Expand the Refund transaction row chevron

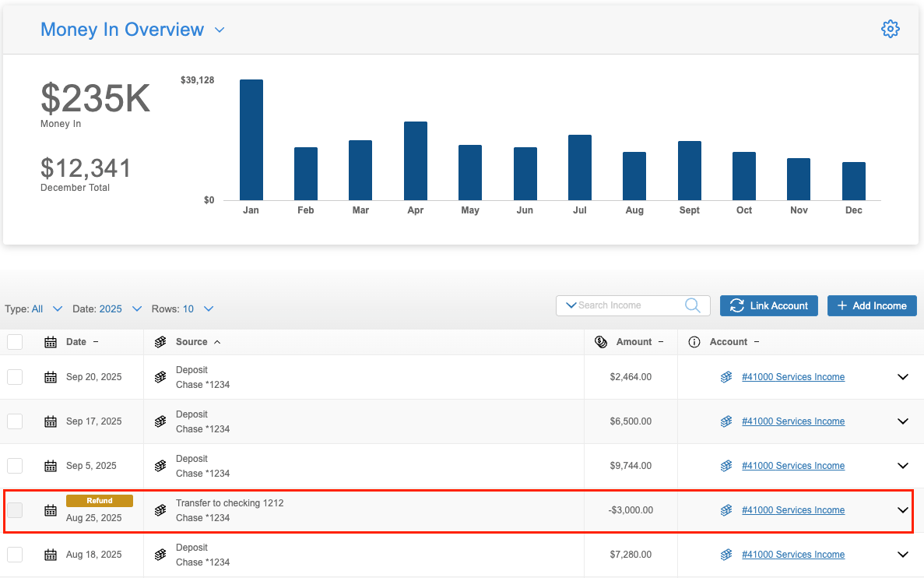903,510
